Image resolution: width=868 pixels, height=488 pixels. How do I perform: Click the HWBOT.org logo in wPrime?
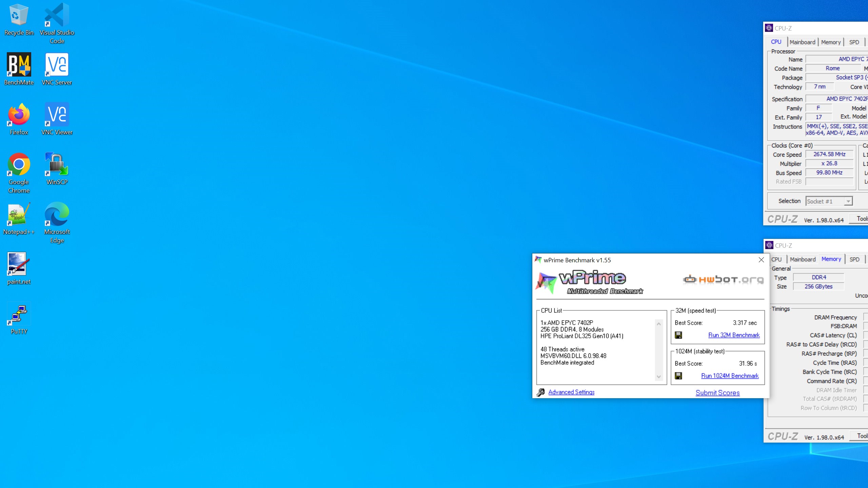click(x=723, y=280)
